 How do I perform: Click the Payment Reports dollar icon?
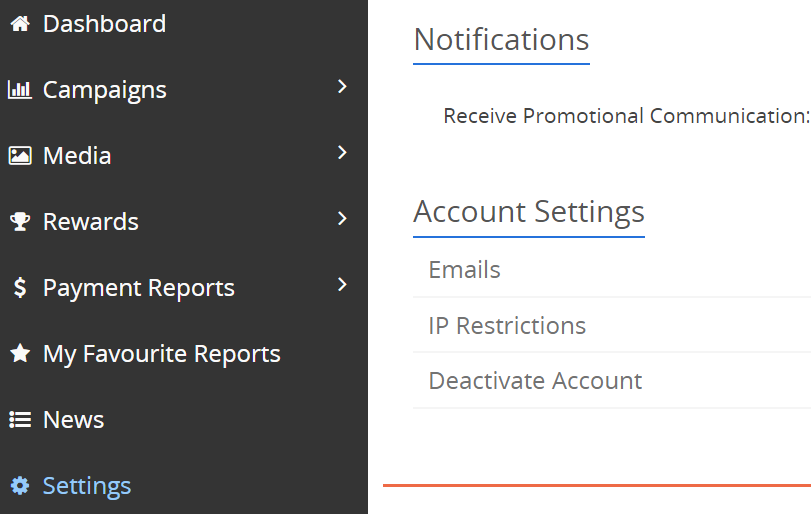click(x=19, y=288)
